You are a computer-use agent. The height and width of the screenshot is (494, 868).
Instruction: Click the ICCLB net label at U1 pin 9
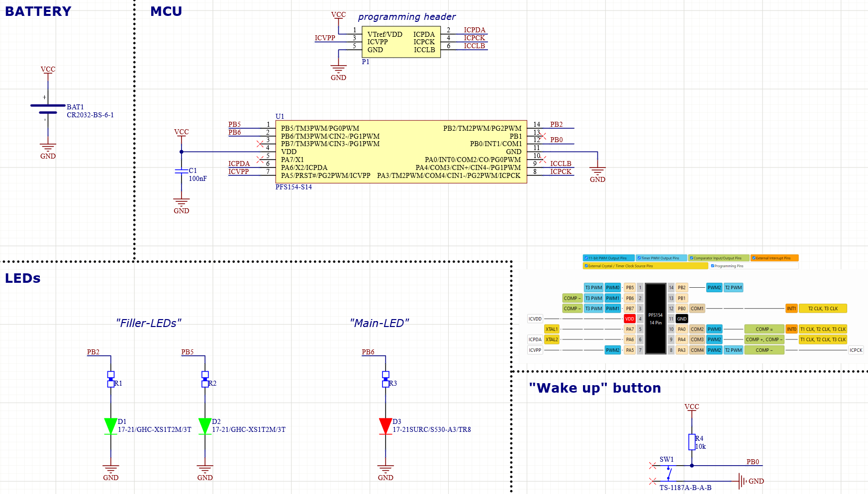pyautogui.click(x=561, y=164)
